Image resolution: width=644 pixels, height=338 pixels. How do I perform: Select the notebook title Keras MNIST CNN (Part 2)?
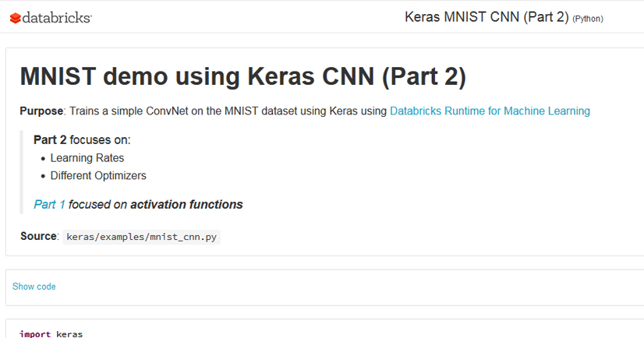tap(487, 17)
